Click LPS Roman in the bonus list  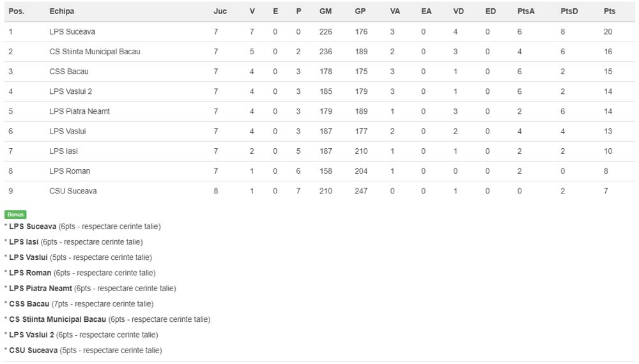click(30, 273)
